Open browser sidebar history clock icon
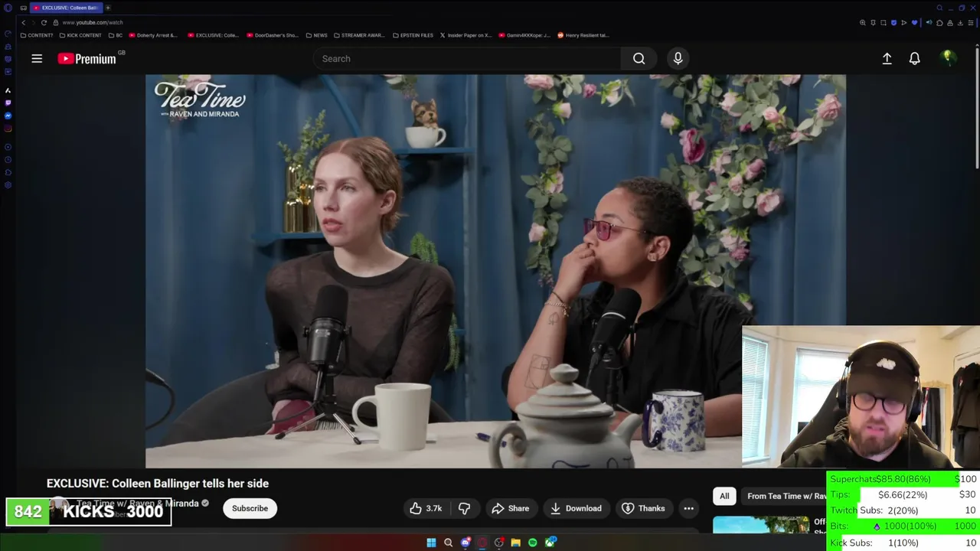This screenshot has height=551, width=980. (x=8, y=159)
